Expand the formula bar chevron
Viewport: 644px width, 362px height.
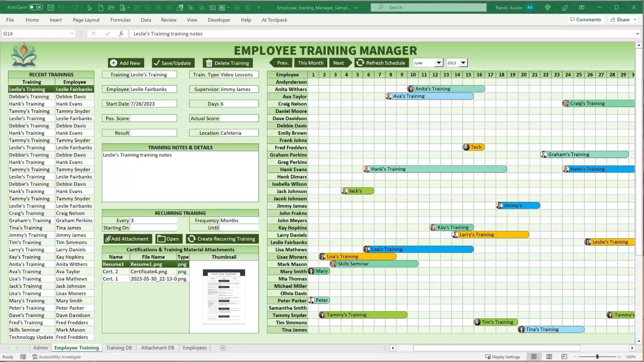point(637,34)
